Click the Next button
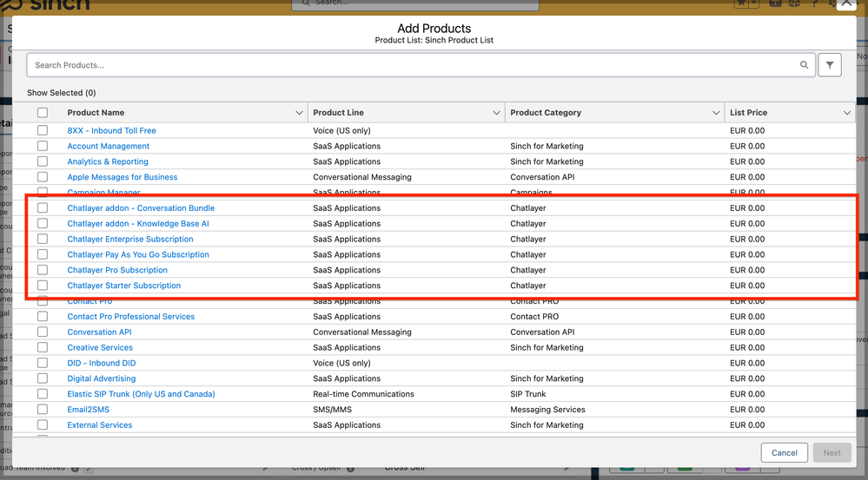The height and width of the screenshot is (480, 868). pos(832,453)
